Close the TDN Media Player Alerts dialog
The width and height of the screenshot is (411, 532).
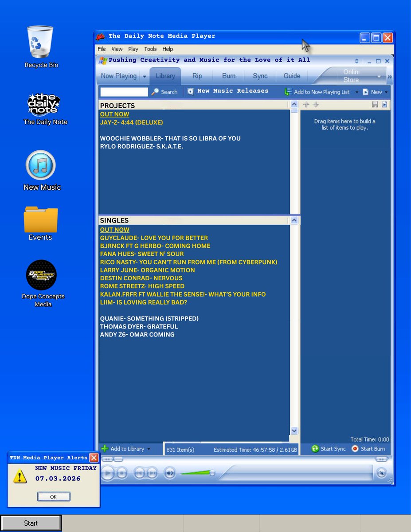(x=94, y=458)
